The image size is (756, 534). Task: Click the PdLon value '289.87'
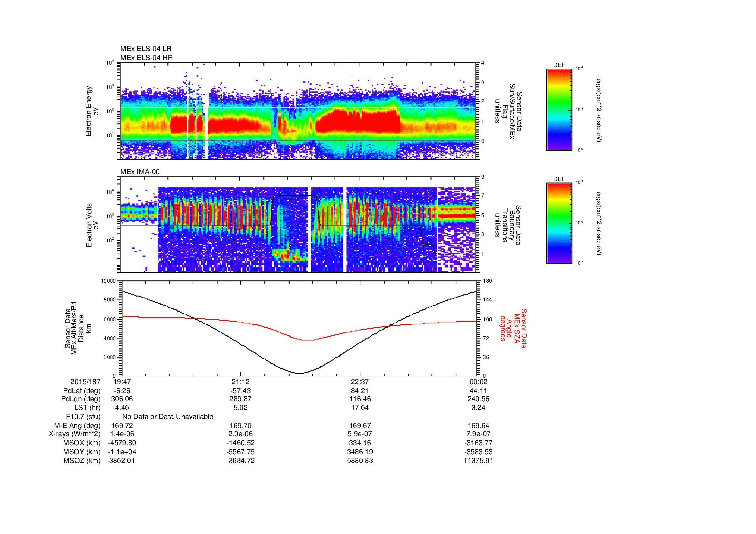click(x=241, y=399)
